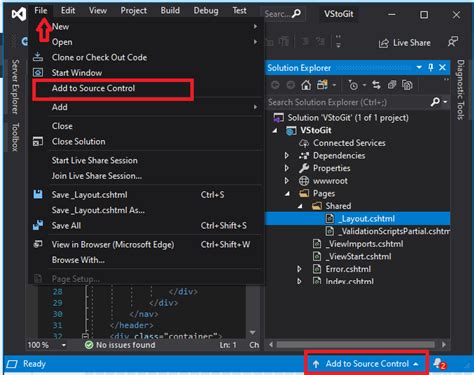Screen dimensions: 474x375
Task: Select Save All menu item
Action: [146, 226]
